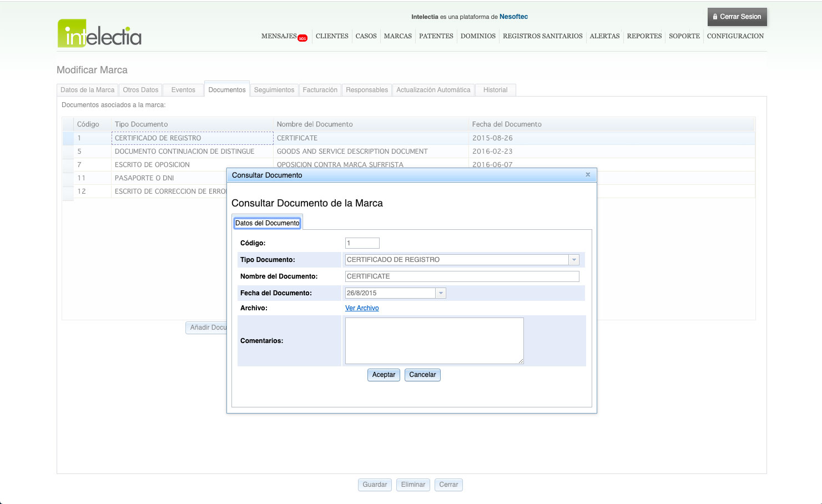Expand the Tipo Documento dropdown
Screen dimensions: 822x504
[x=574, y=260]
